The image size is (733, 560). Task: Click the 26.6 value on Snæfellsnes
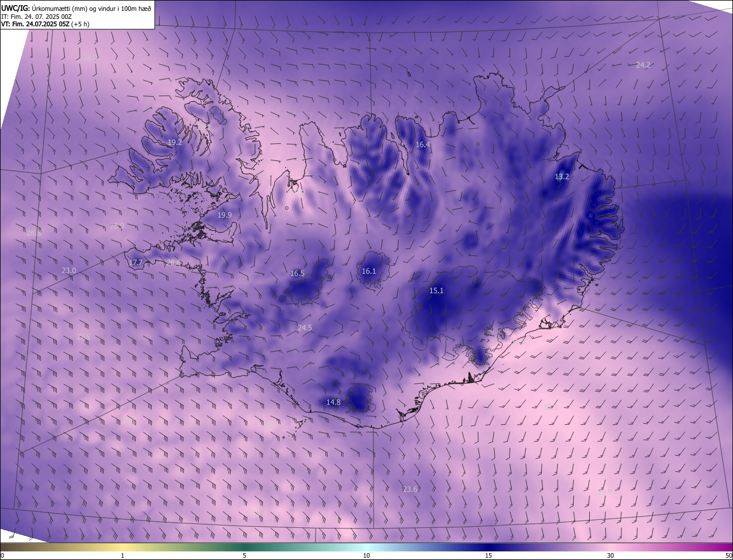[173, 262]
